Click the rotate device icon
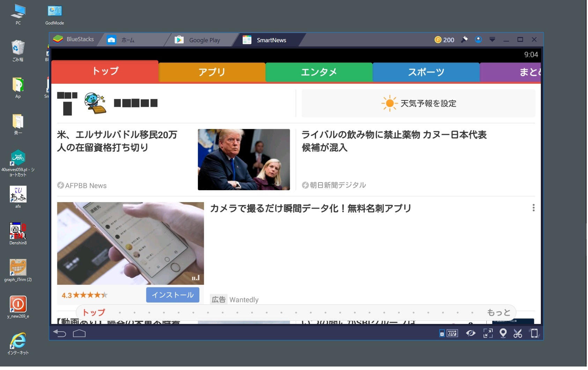 point(534,333)
